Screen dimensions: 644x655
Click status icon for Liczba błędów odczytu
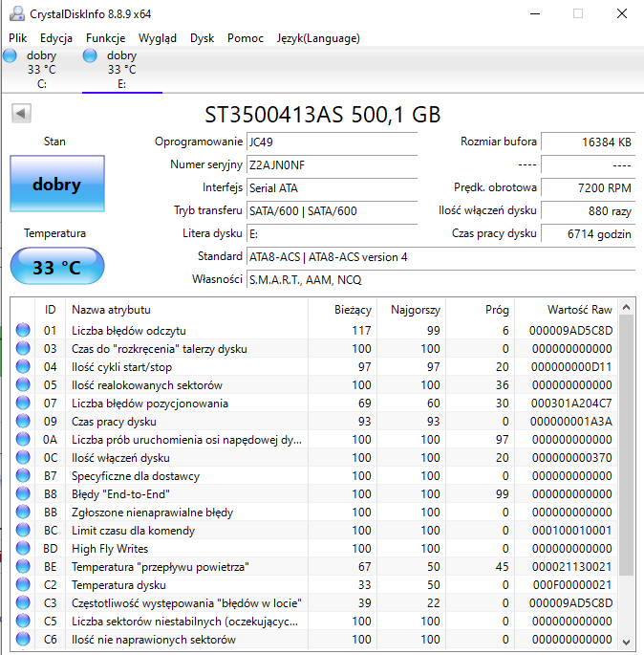[23, 330]
